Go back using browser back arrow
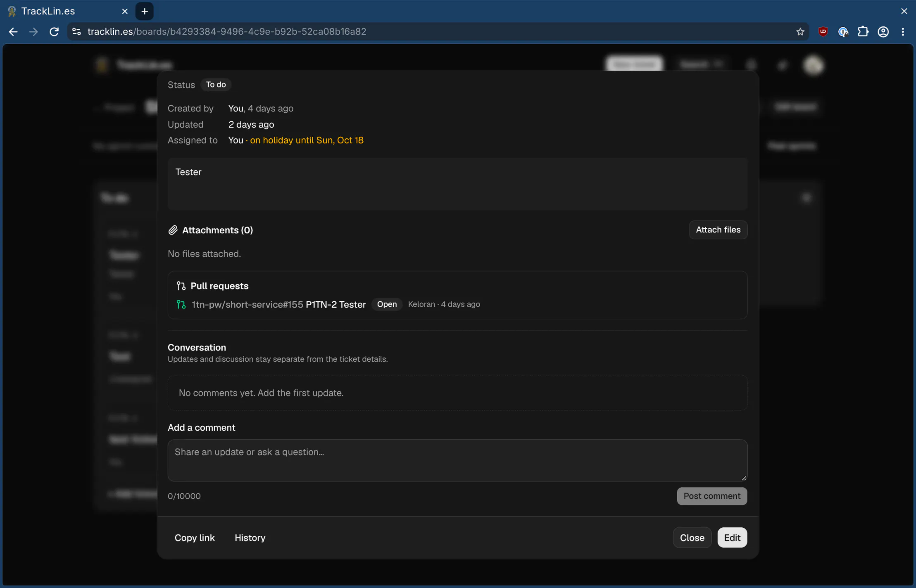The width and height of the screenshot is (916, 588). (x=13, y=32)
